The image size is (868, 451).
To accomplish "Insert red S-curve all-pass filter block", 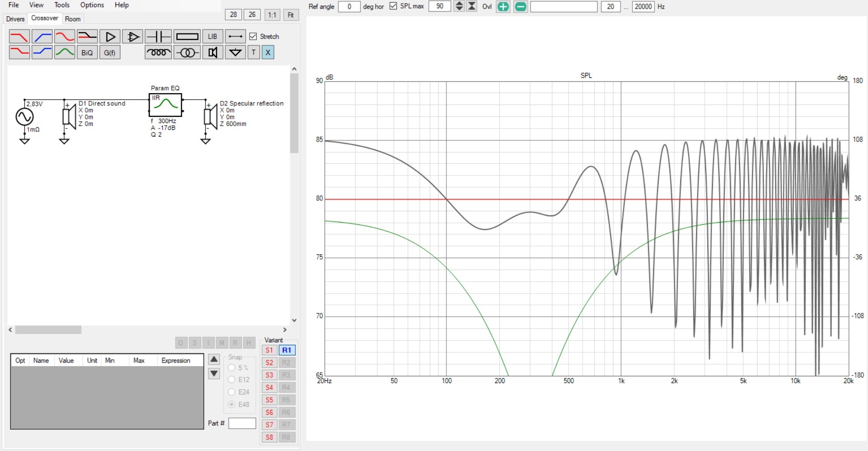I will [x=65, y=36].
